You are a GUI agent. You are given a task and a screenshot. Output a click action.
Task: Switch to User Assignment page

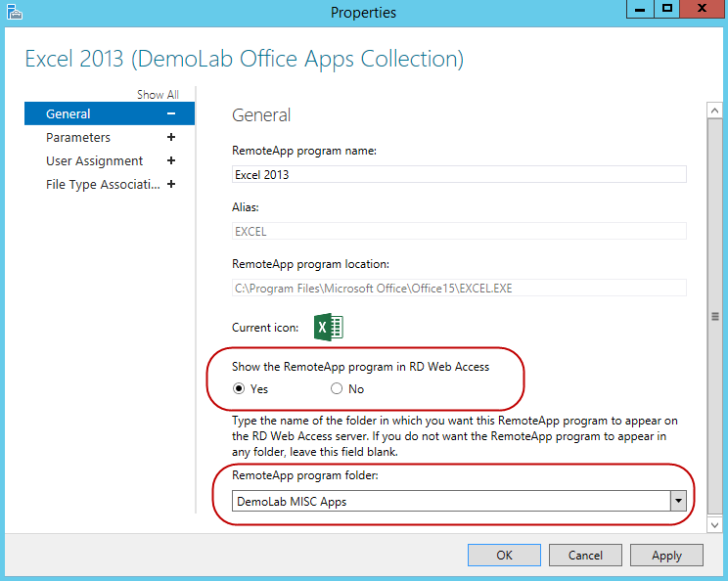click(x=94, y=161)
